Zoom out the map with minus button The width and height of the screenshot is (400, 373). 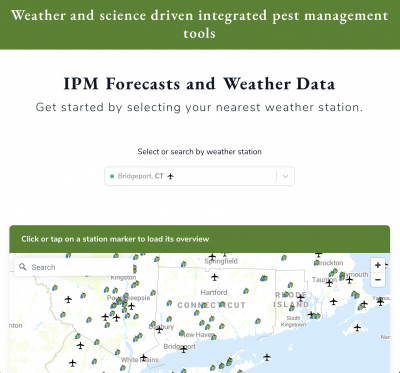pos(378,280)
